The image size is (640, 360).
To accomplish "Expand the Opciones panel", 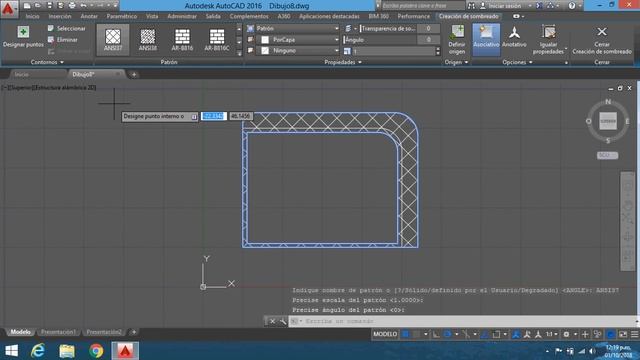I will point(517,62).
